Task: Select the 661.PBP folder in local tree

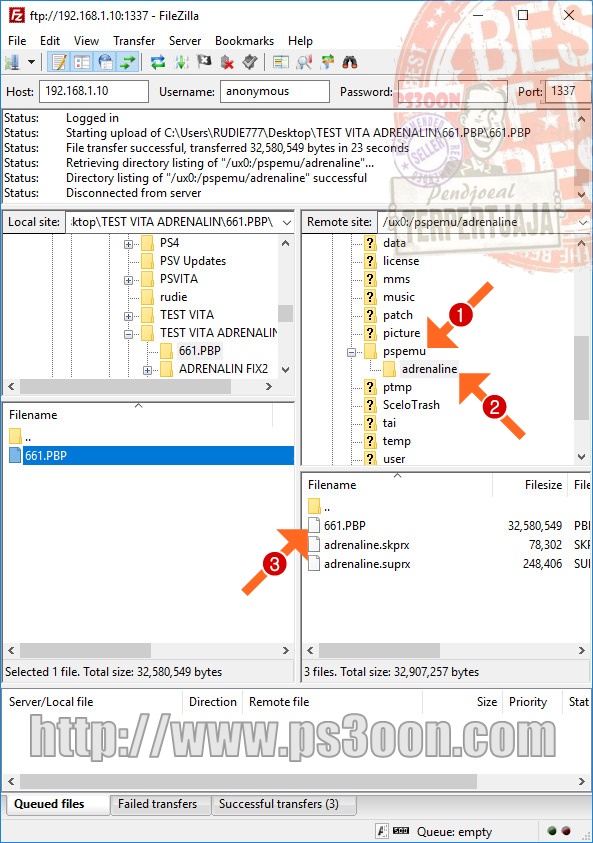Action: click(199, 351)
